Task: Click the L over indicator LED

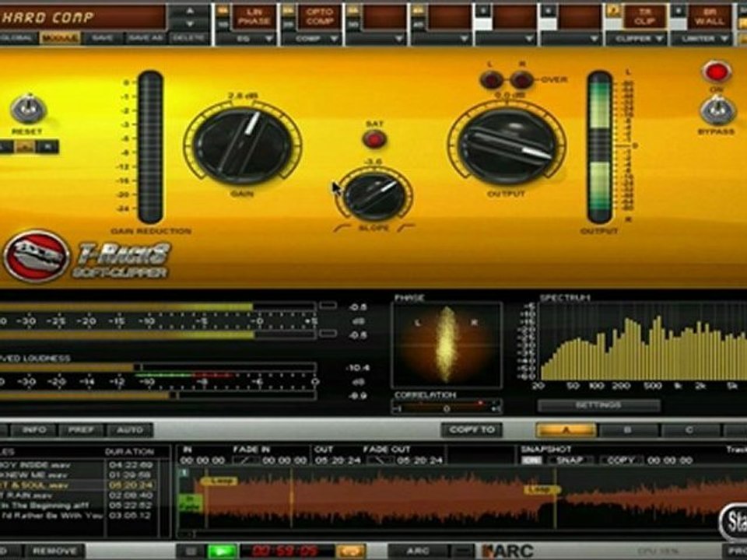Action: (491, 79)
